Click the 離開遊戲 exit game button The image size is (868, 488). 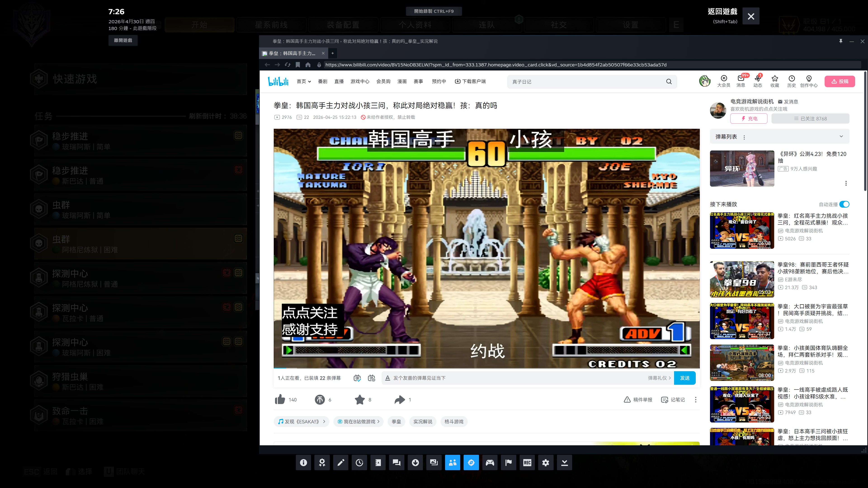coord(123,40)
